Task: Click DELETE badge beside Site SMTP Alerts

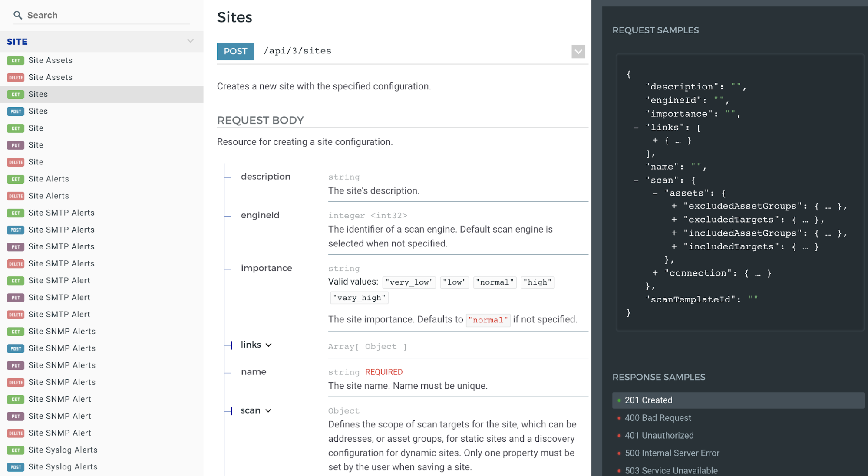Action: coord(16,264)
